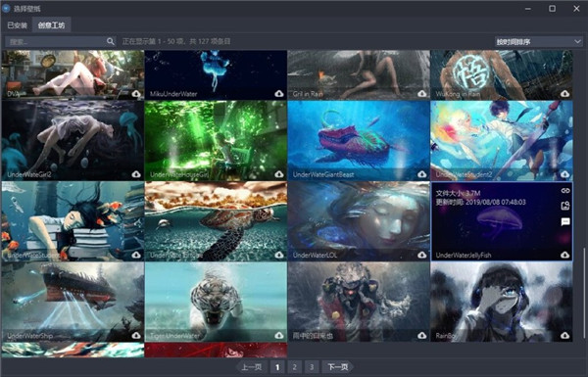The height and width of the screenshot is (377, 588).
Task: Click the magnifier search icon
Action: (x=110, y=41)
